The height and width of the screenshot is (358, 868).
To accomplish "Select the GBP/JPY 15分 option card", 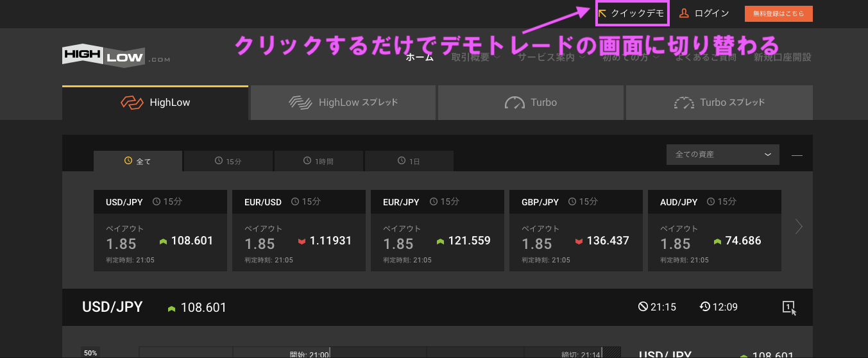I will click(576, 230).
